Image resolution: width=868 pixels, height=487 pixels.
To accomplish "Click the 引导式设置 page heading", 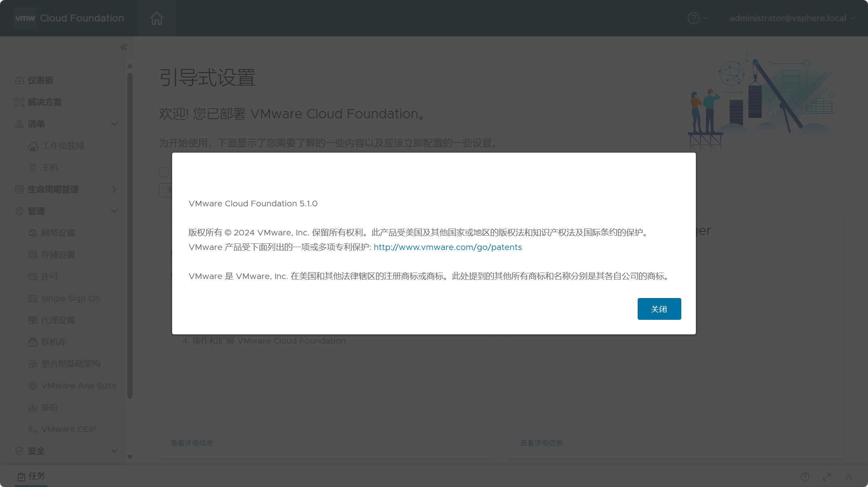I will [207, 77].
